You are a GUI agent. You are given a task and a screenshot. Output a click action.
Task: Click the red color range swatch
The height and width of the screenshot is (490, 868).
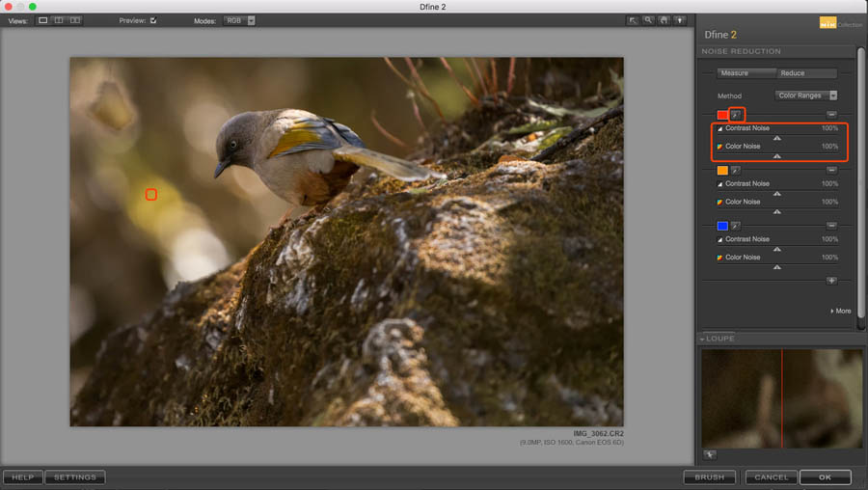pos(722,115)
